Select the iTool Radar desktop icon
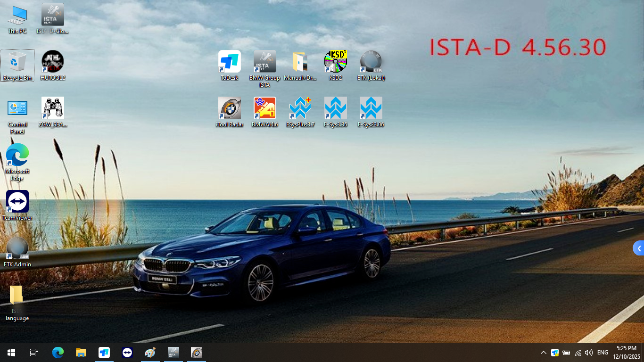 click(230, 108)
